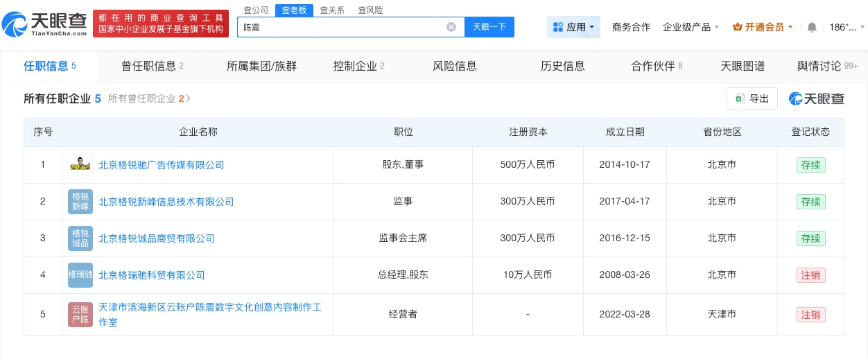
Task: Click the 2014-10-17 date cell
Action: [625, 165]
